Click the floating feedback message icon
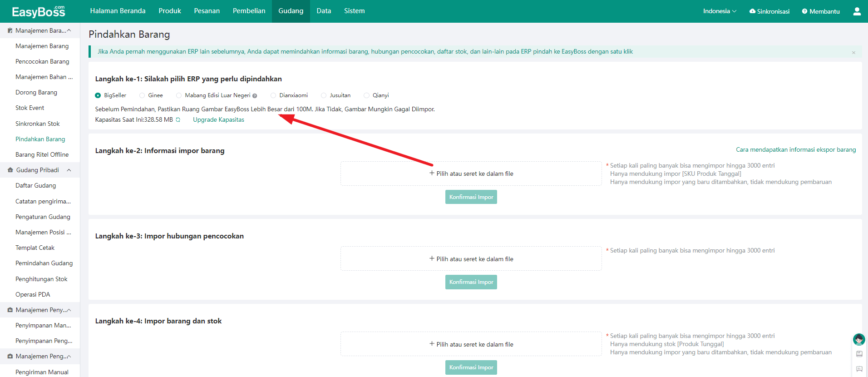 click(x=859, y=369)
